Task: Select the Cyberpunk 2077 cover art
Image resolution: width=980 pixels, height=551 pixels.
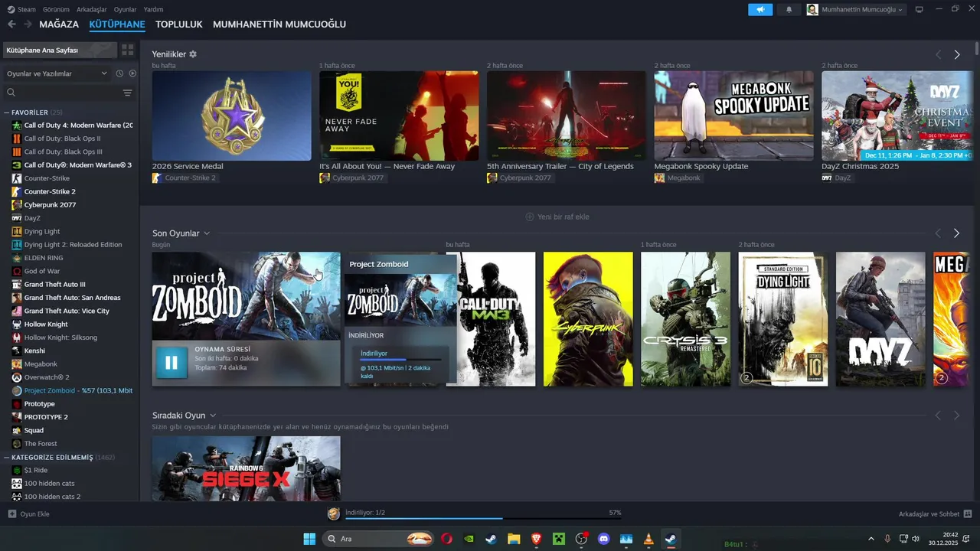Action: pos(588,319)
